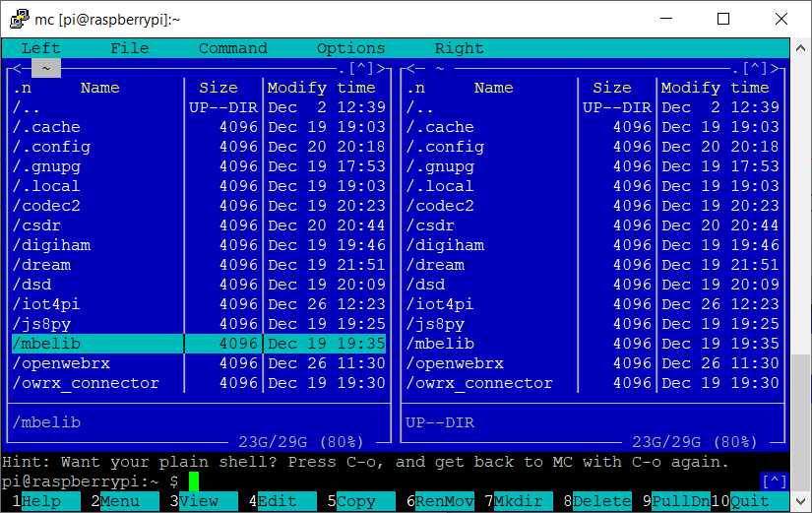Click the right panel Size column header
This screenshot has width=812, height=513.
click(x=612, y=88)
